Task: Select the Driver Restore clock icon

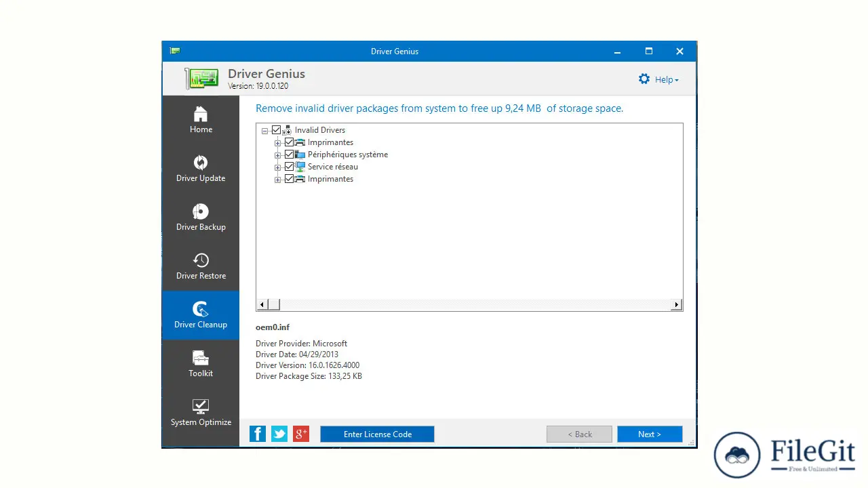Action: coord(201,260)
